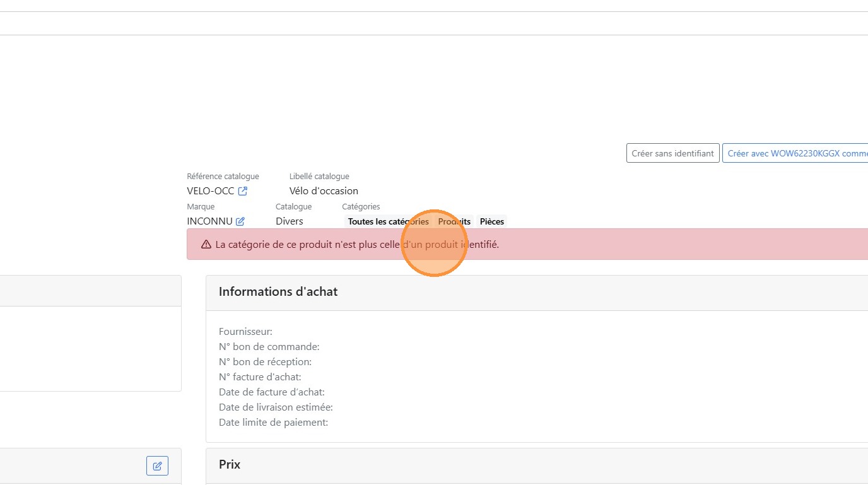Image resolution: width=868 pixels, height=485 pixels.
Task: Click the "Date de livraison estimée:" line
Action: click(276, 407)
